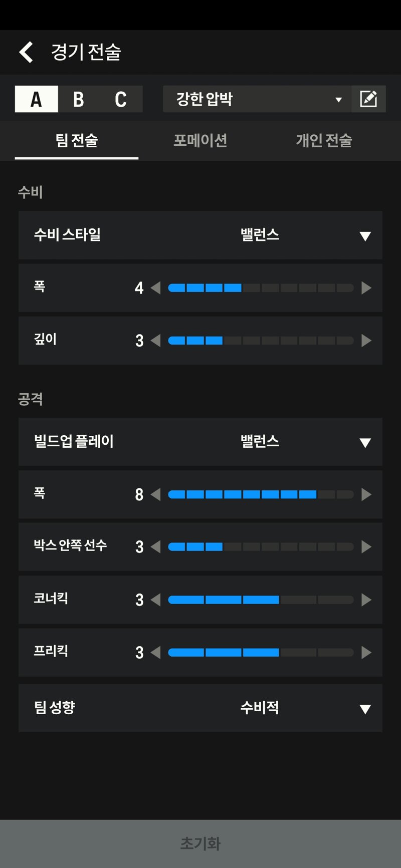This screenshot has height=868, width=401.
Task: Decrease defensive 폭 with left arrow
Action: [x=155, y=288]
